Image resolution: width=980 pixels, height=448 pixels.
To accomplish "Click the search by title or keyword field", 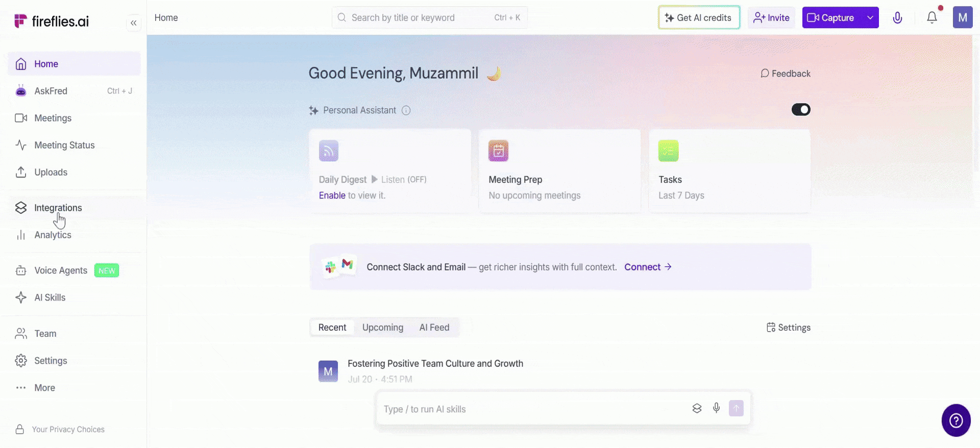I will (430, 18).
